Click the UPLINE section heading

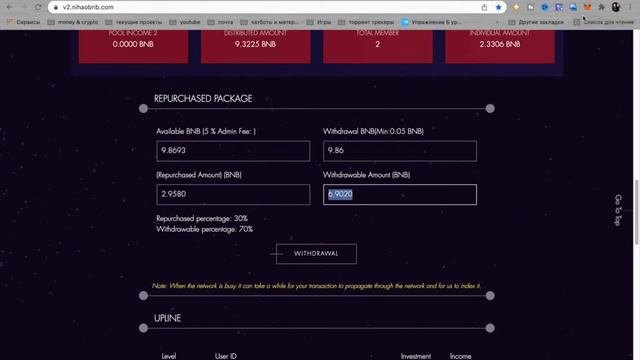(x=167, y=318)
